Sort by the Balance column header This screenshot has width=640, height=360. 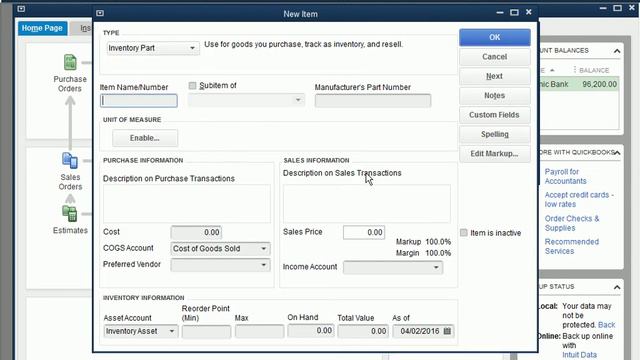tap(594, 70)
